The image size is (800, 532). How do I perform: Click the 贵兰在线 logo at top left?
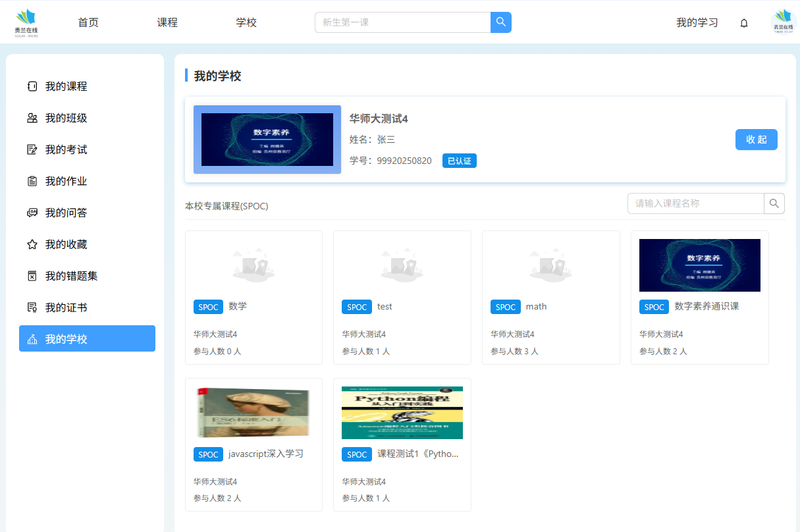(x=27, y=23)
